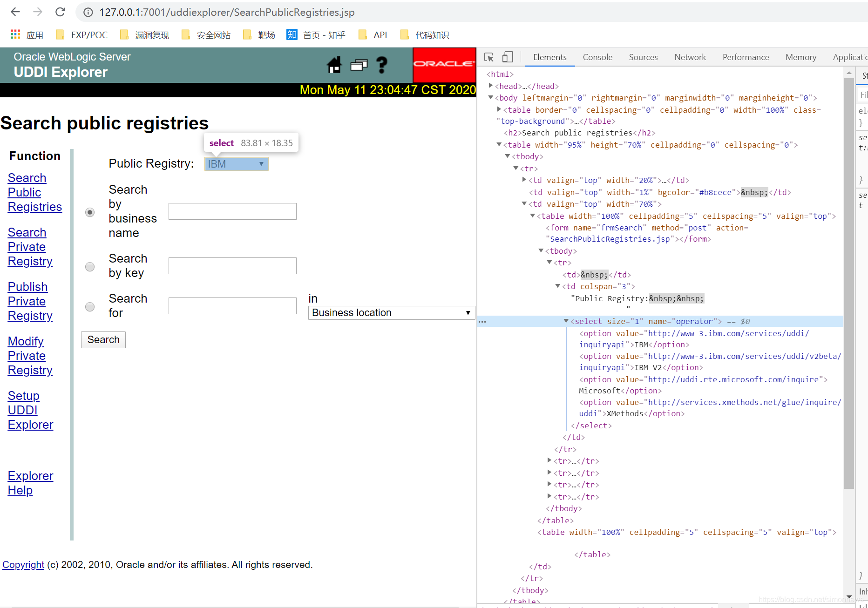
Task: Switch to Performance tab
Action: tap(746, 57)
